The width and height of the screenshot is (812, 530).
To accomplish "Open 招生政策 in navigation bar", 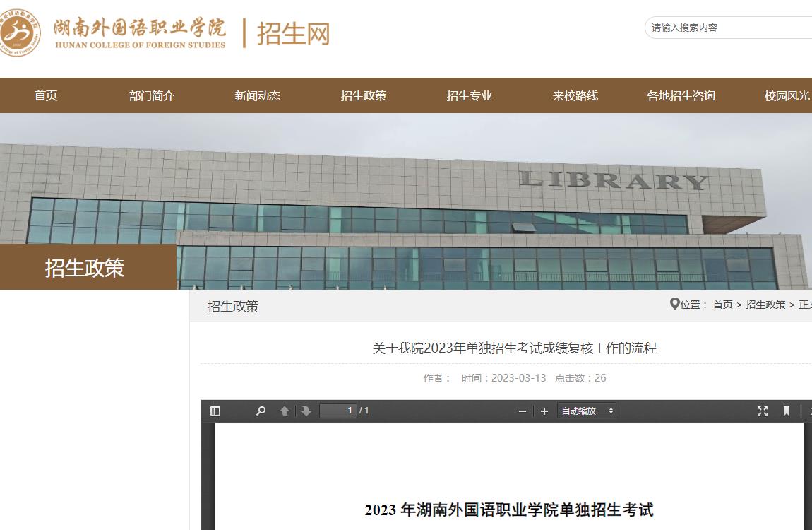I will click(x=364, y=95).
